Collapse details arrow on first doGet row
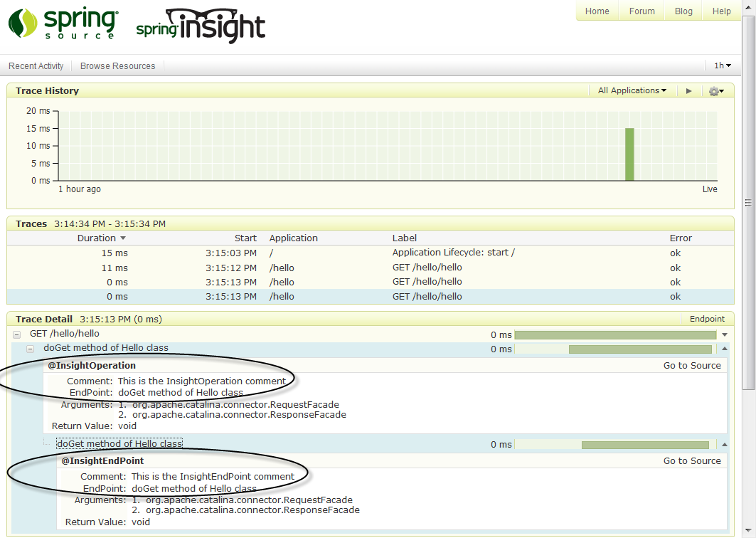 tap(725, 349)
